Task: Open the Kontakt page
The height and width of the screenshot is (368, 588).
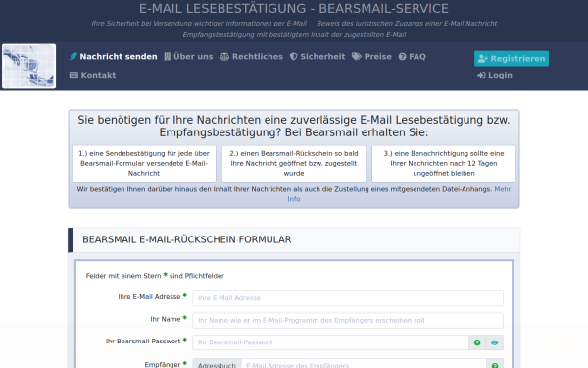Action: click(x=93, y=75)
